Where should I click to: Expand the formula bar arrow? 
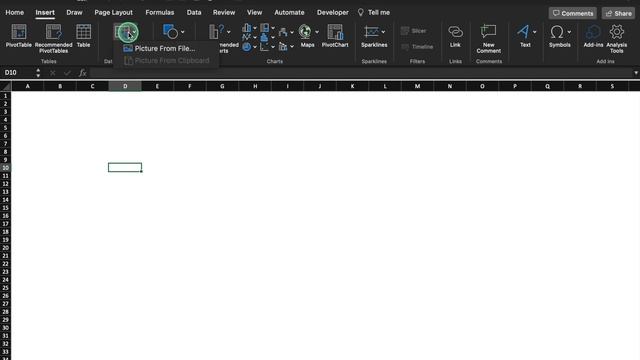[x=636, y=73]
